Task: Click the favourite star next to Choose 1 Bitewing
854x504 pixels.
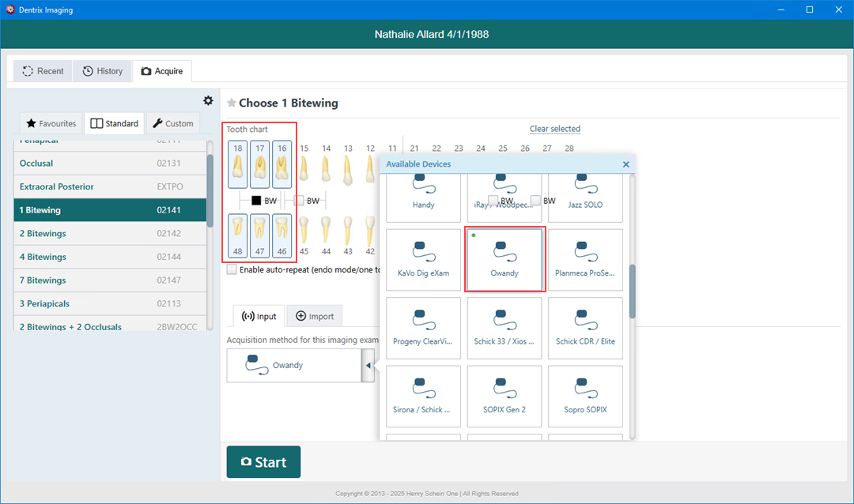Action: pyautogui.click(x=232, y=103)
